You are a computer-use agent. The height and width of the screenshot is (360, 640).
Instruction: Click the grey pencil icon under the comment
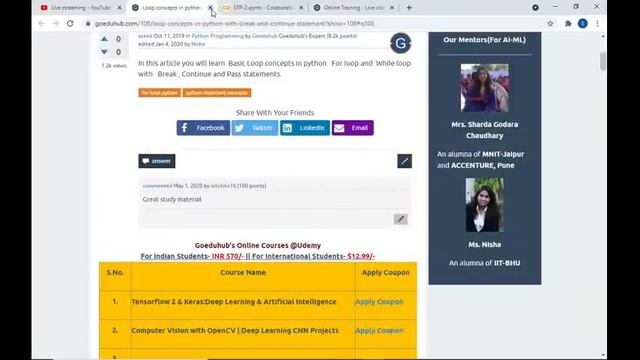point(400,219)
